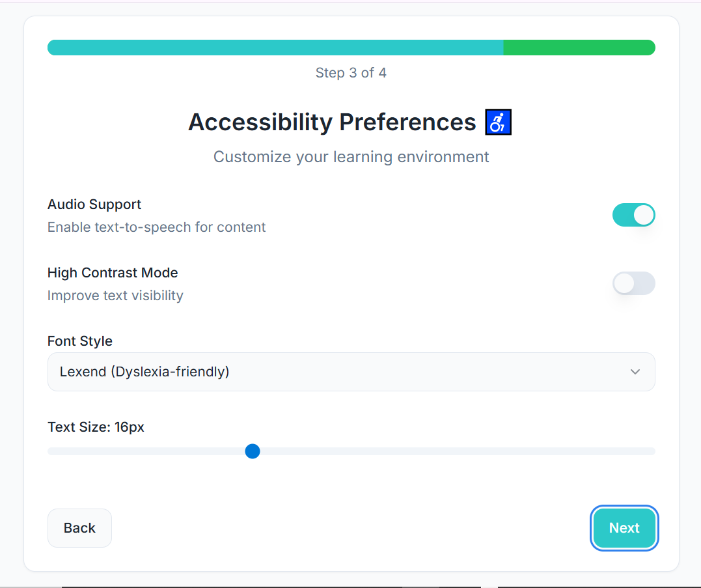Screen dimensions: 701x588
Task: Click the "Accessibility Preferences" heading text
Action: pyautogui.click(x=332, y=122)
